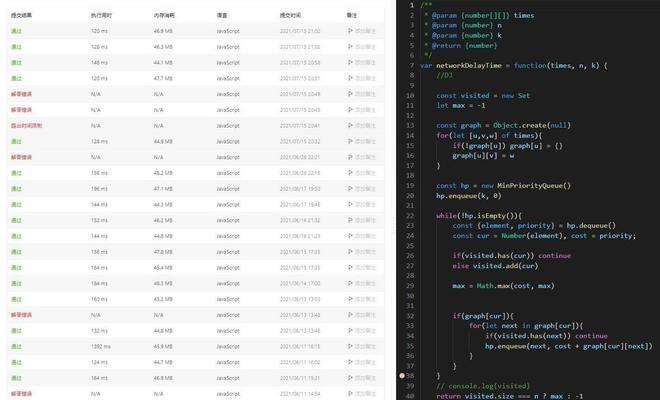Click the note flag in the 136 ms row
This screenshot has width=660, height=400.
point(350,252)
